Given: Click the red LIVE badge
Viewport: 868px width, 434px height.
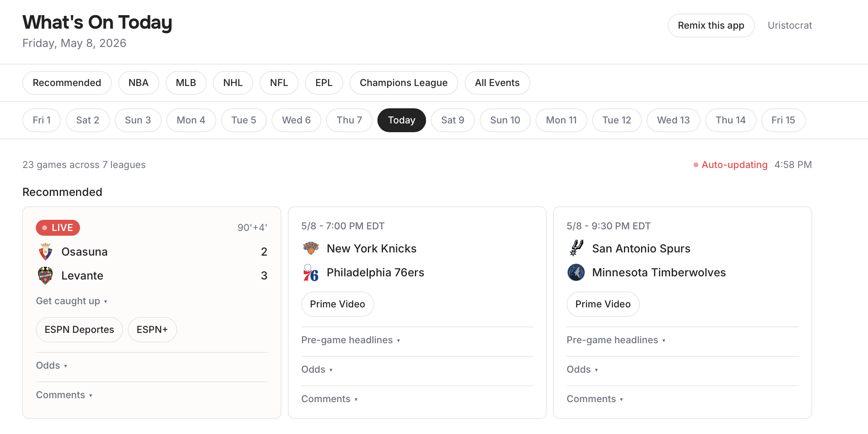Looking at the screenshot, I should [58, 228].
